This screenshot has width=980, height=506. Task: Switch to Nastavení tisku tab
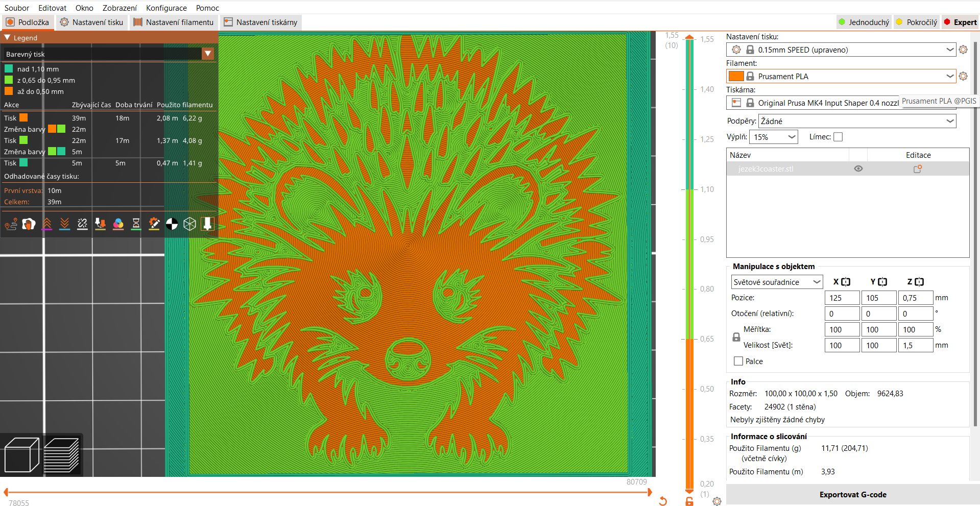click(x=91, y=22)
